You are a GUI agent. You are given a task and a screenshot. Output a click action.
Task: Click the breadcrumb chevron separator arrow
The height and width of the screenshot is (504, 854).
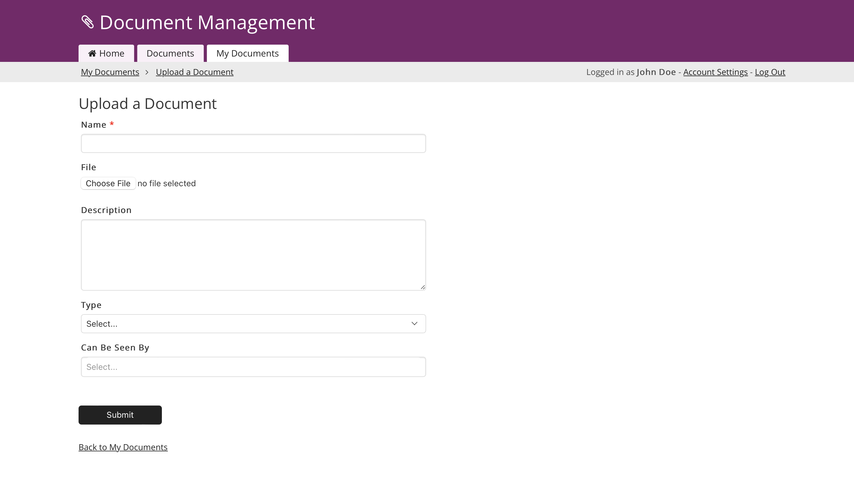coord(147,72)
